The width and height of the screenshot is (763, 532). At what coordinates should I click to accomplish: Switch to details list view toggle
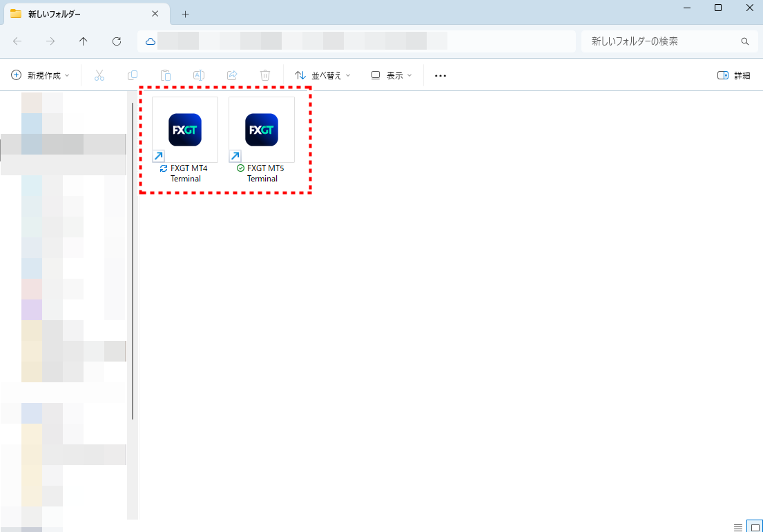(738, 527)
